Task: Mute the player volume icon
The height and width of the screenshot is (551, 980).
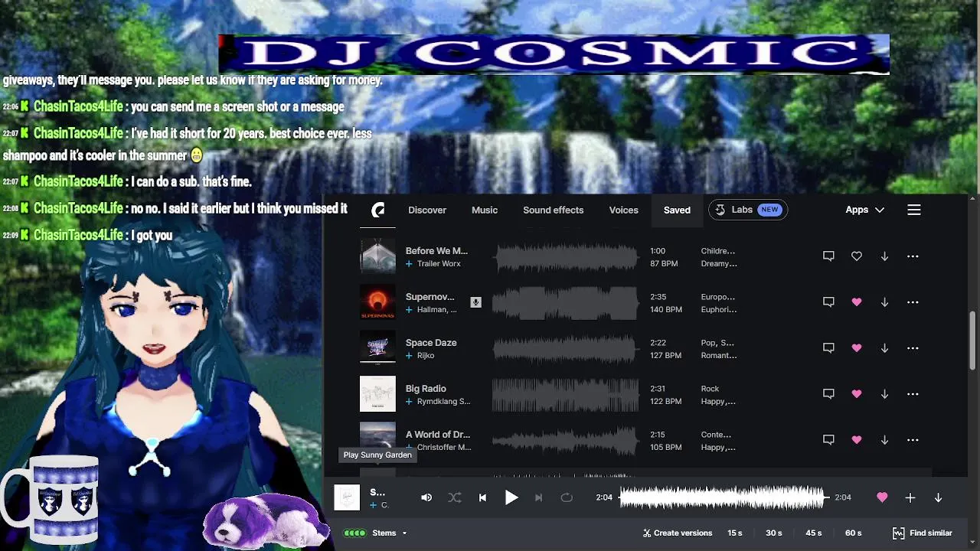Action: pyautogui.click(x=426, y=497)
